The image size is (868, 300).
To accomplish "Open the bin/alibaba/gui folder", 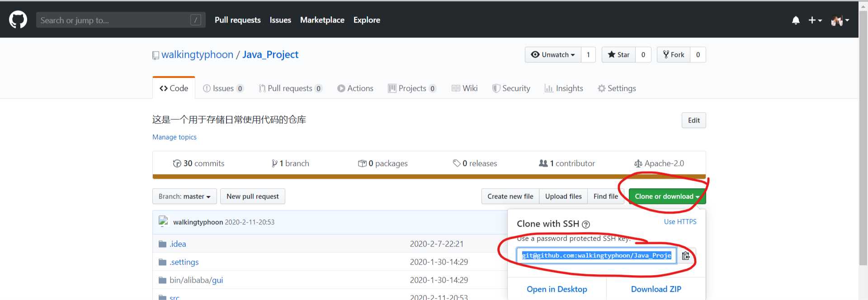I will tap(196, 280).
